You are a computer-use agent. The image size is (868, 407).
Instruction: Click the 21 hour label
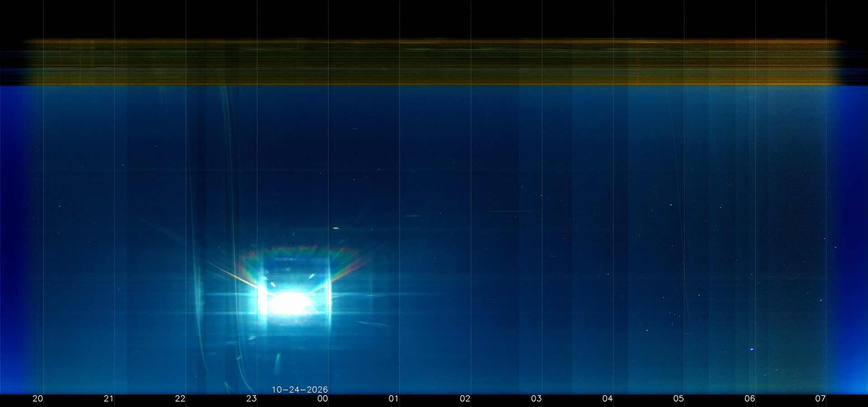[x=109, y=399]
